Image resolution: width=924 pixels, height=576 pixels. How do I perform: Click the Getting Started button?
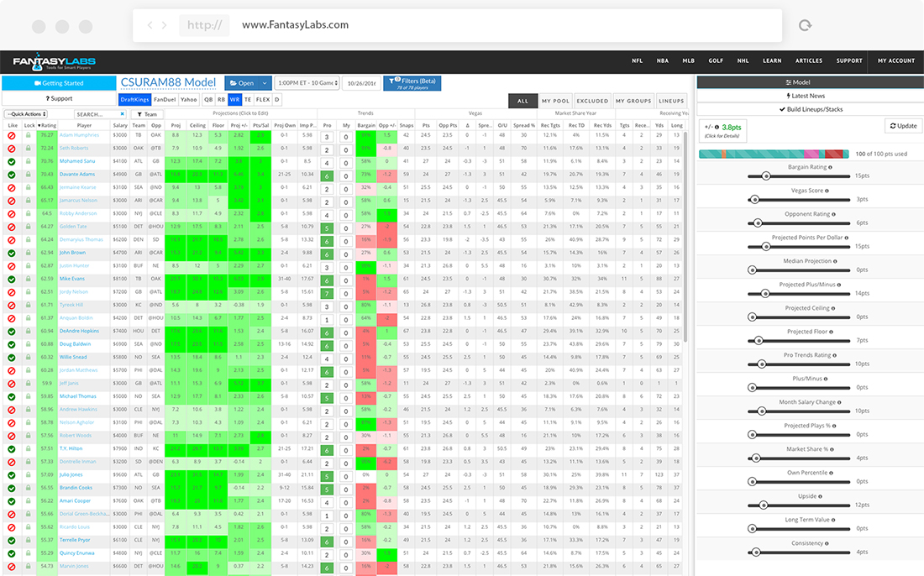coord(59,83)
